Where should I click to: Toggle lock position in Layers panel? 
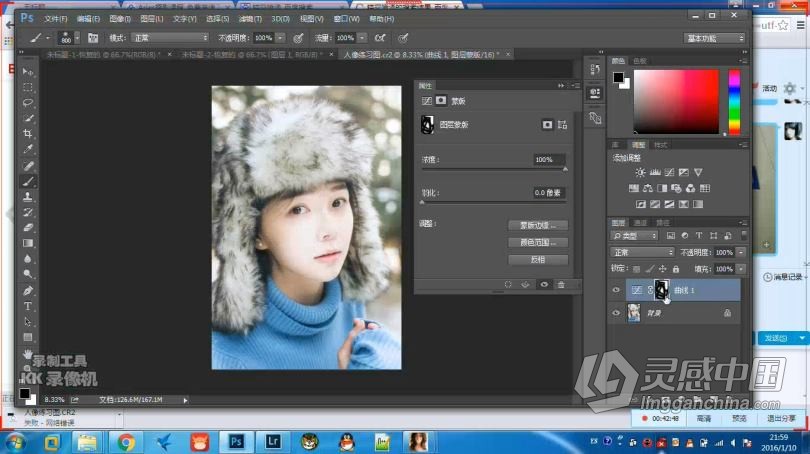pos(663,269)
